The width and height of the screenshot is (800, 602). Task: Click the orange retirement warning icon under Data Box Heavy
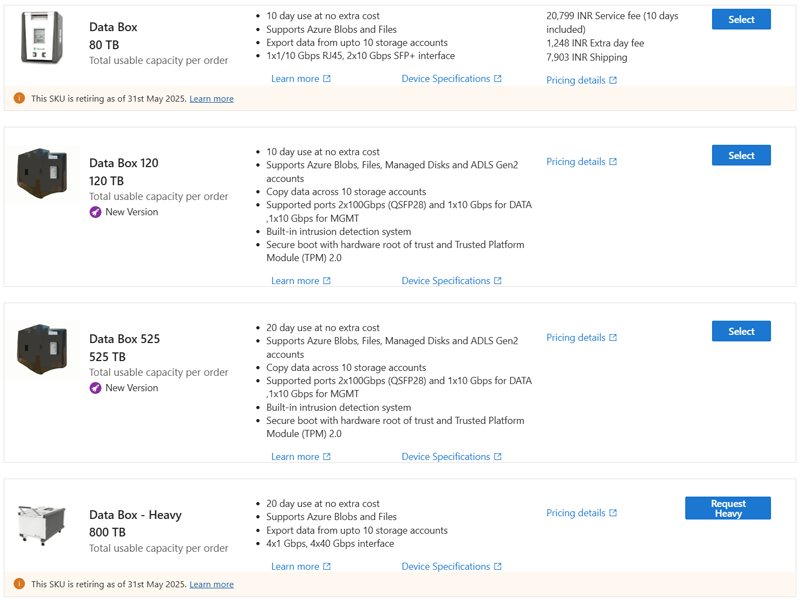pos(19,584)
